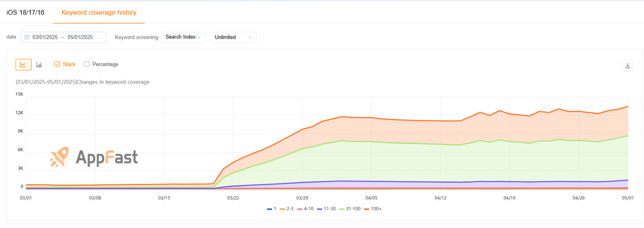Toggle the 100+ legend series
This screenshot has width=644, height=228.
point(372,208)
